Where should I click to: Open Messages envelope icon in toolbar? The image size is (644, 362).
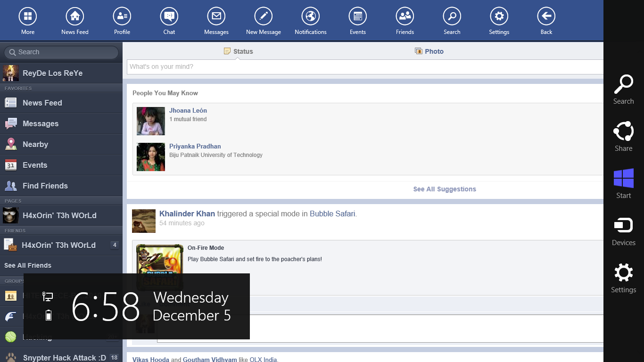(x=216, y=16)
